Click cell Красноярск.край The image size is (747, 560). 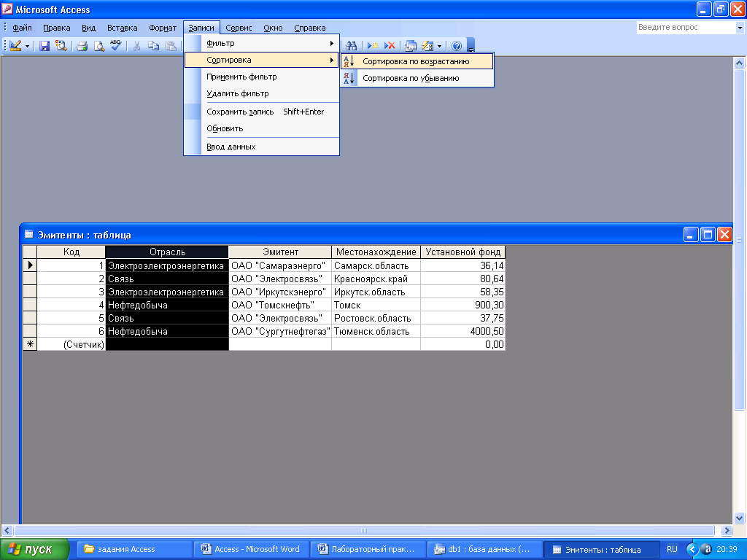pyautogui.click(x=376, y=279)
